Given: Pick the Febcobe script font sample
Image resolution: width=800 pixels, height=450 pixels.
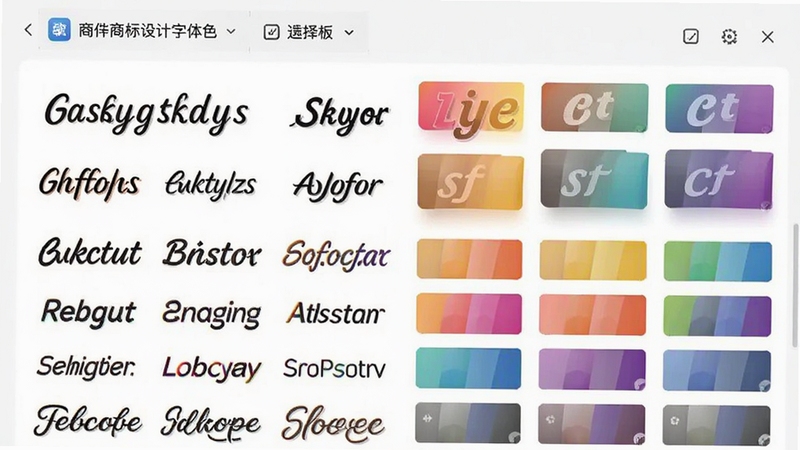Looking at the screenshot, I should [88, 421].
